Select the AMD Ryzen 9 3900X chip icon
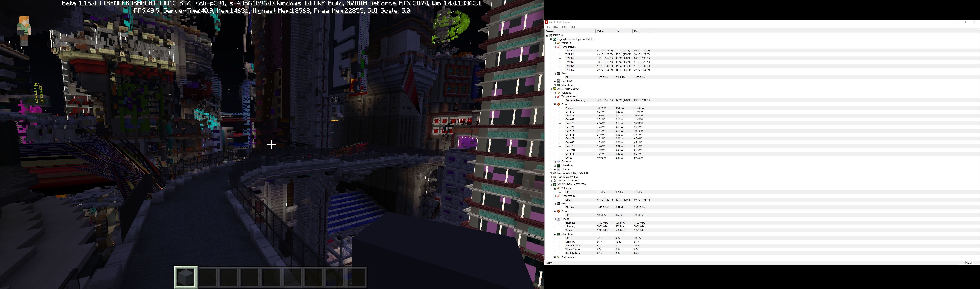The height and width of the screenshot is (289, 980). click(x=554, y=89)
